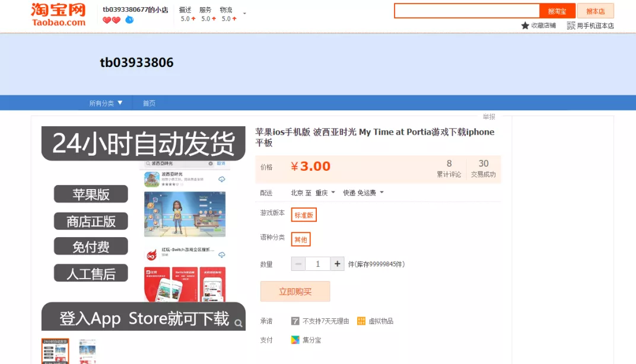Click the 集分宝 payment icon

[295, 340]
